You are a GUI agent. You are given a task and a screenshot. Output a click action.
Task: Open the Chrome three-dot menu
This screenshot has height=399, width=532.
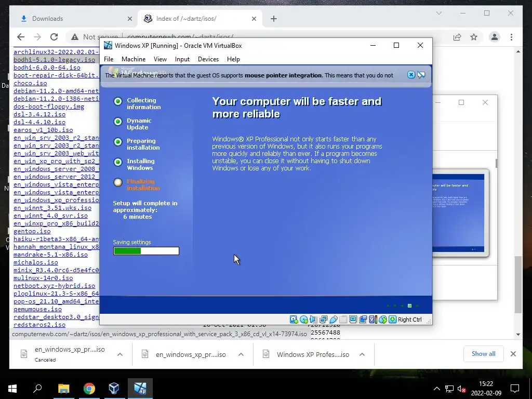512,37
